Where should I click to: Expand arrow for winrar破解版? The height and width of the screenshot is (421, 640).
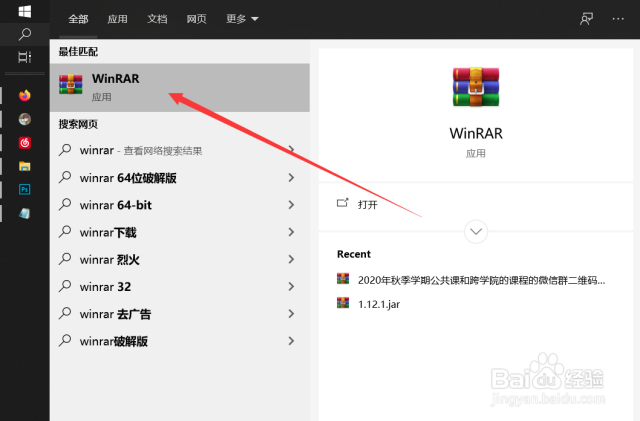[x=291, y=341]
